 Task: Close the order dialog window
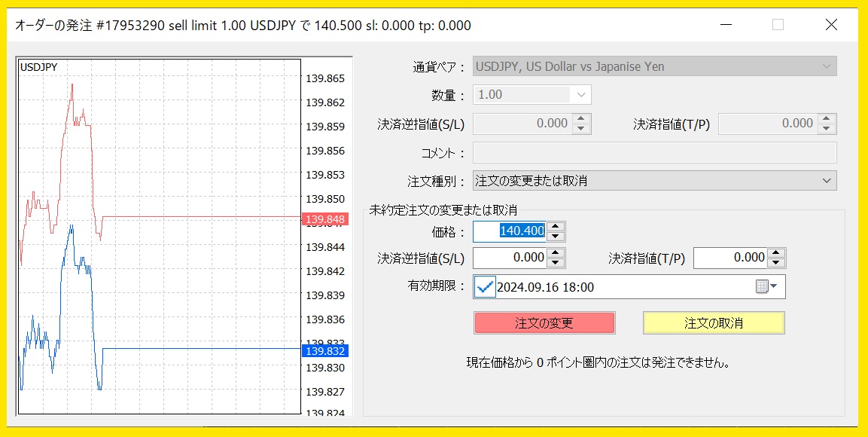click(x=831, y=25)
